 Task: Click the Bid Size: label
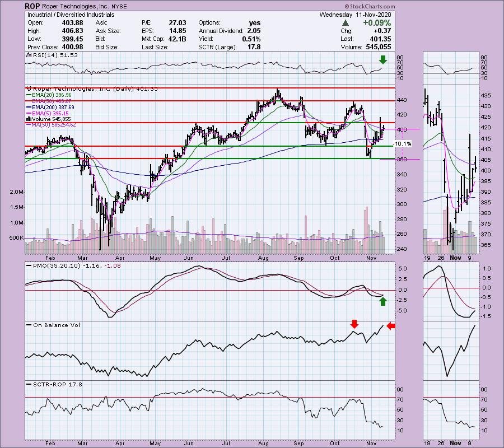(x=107, y=47)
